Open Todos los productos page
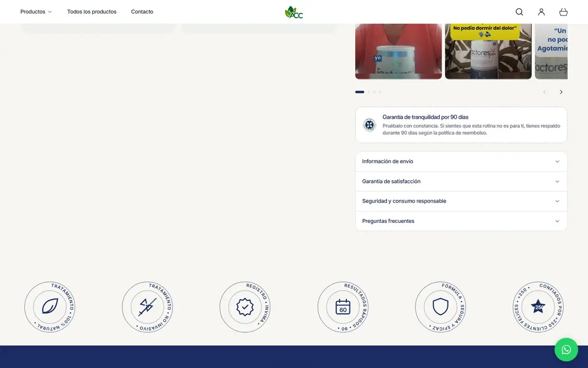 (92, 12)
